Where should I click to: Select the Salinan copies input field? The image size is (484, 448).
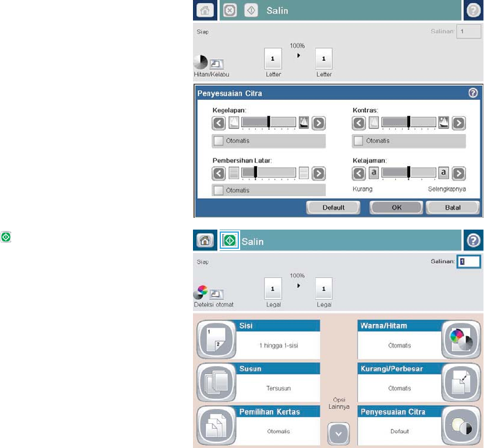click(468, 261)
